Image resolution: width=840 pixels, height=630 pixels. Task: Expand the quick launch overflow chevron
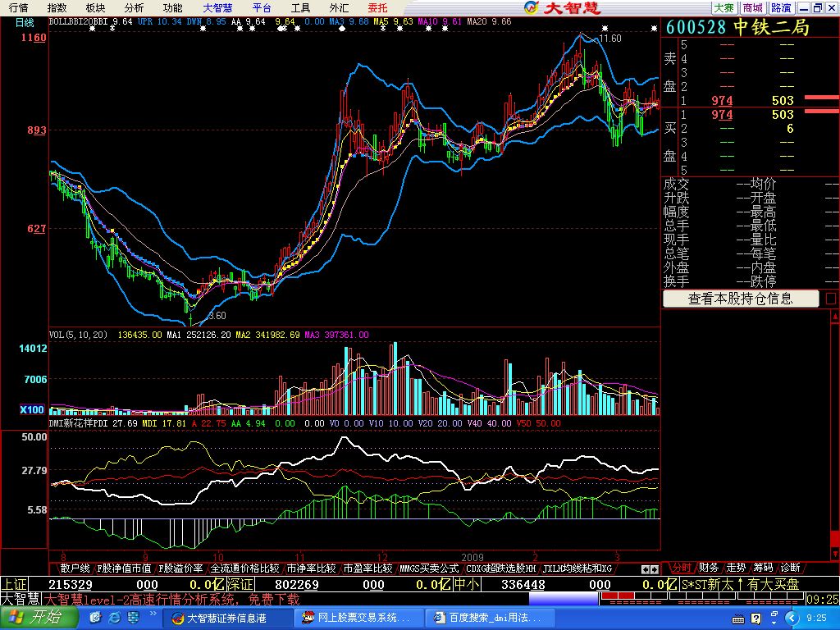153,614
